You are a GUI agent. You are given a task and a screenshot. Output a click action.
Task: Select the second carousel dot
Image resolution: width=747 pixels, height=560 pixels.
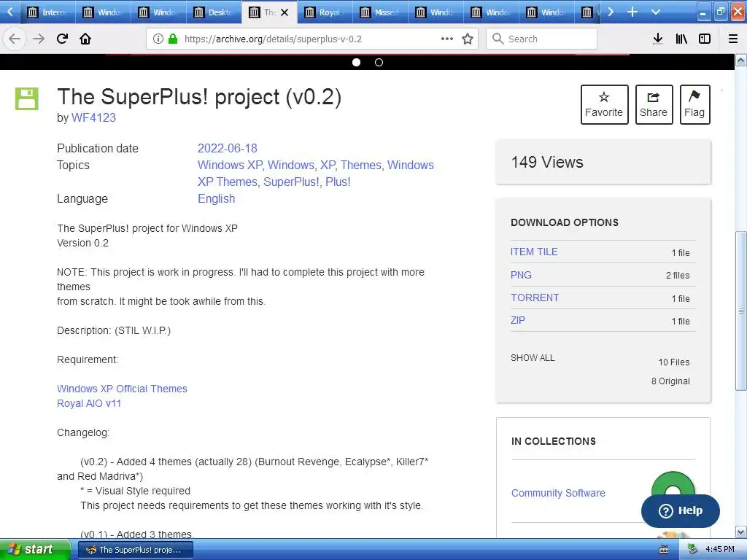coord(379,63)
